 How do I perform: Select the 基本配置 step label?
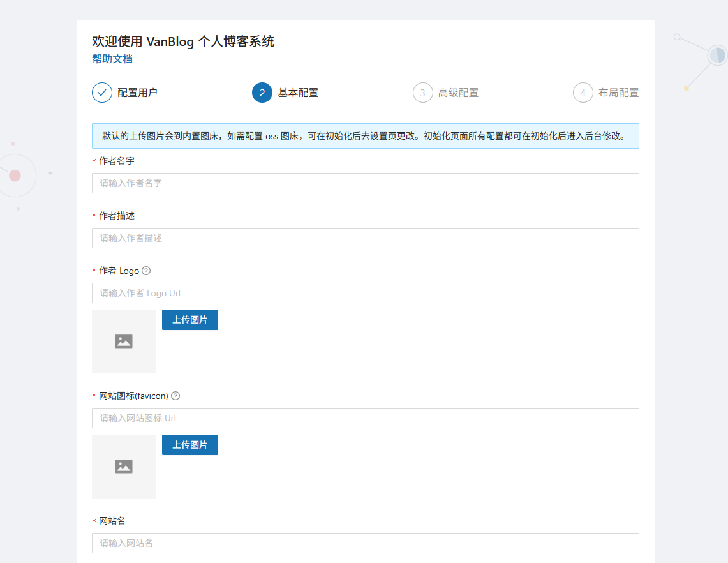[298, 93]
